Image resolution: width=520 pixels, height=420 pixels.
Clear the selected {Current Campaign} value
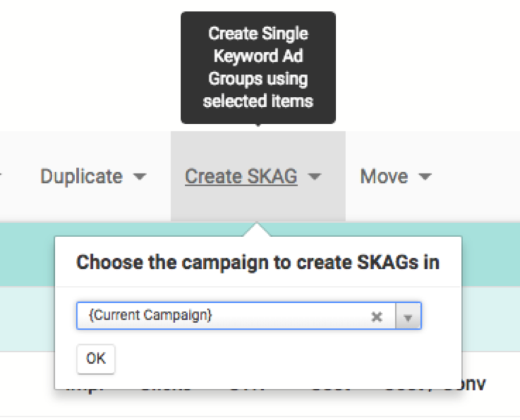tap(377, 316)
